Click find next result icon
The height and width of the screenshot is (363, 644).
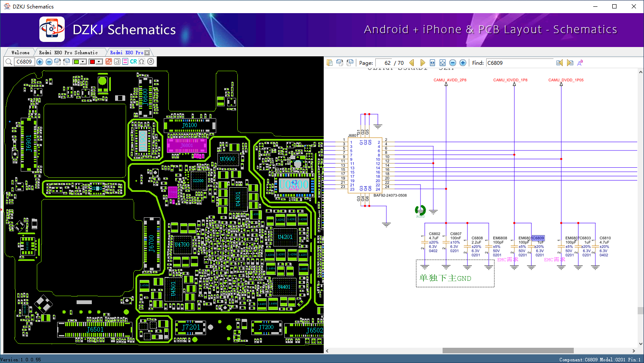pyautogui.click(x=570, y=63)
